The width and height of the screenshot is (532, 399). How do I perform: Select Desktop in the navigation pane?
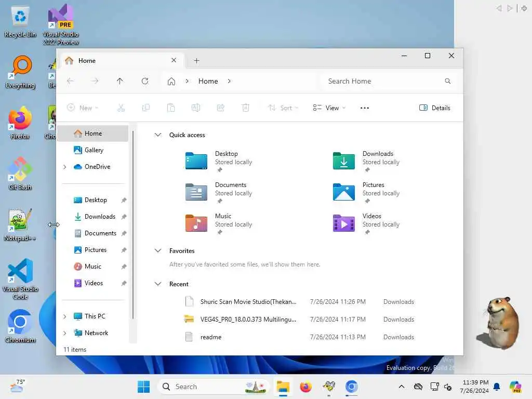click(93, 200)
